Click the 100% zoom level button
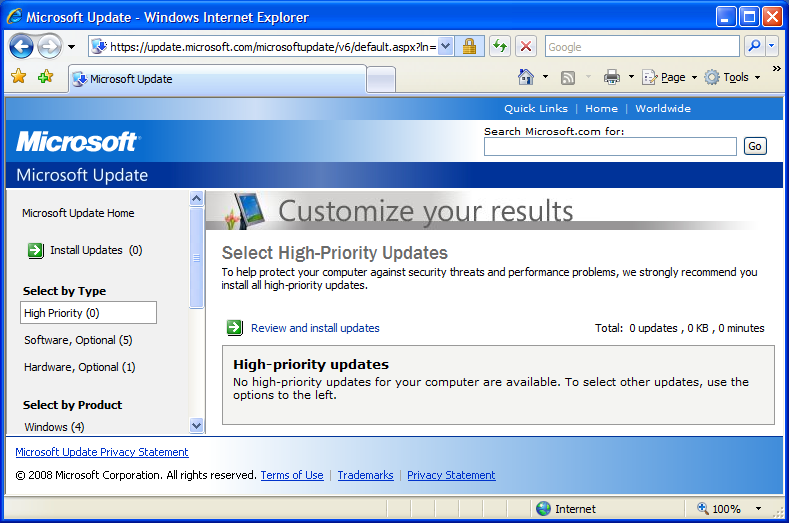Viewport: 789px width, 523px height. 719,509
